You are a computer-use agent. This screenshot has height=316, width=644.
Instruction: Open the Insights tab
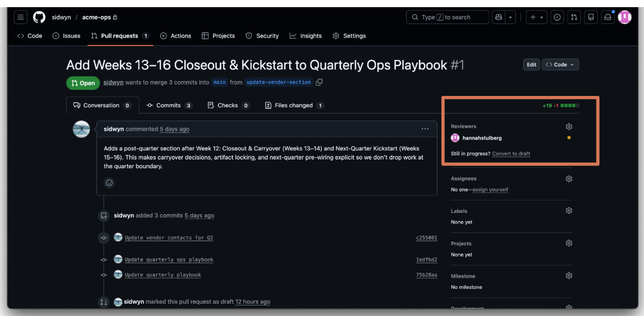point(306,36)
